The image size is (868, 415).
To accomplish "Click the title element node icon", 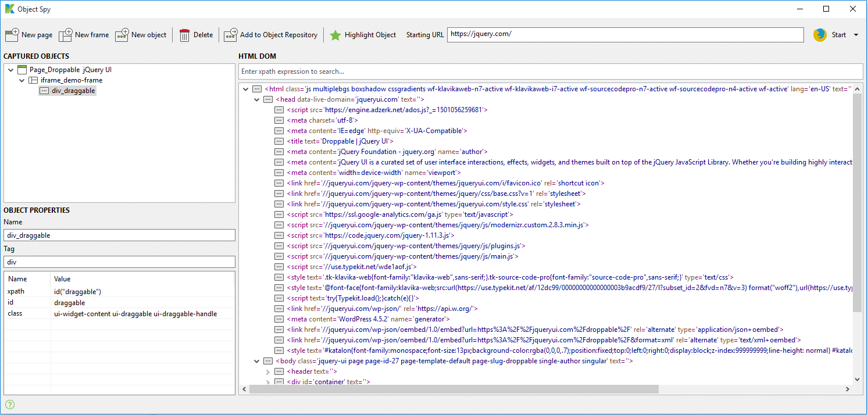I will click(280, 141).
